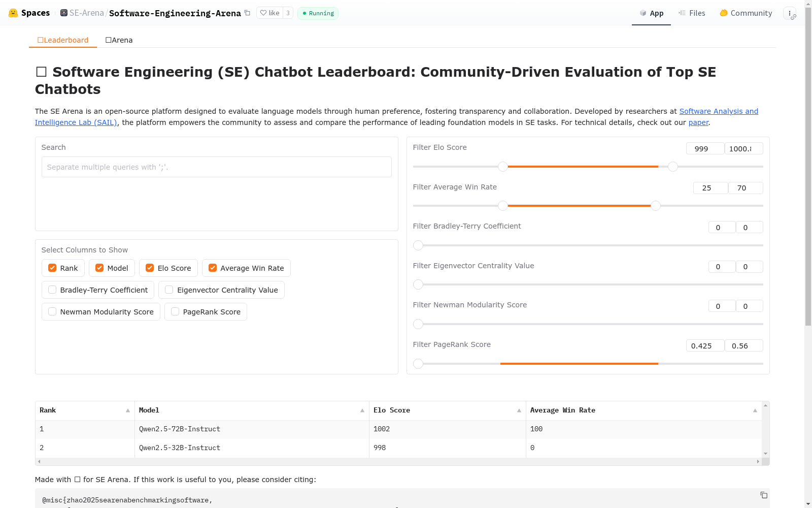Screen dimensions: 812x508
Task: Click the Average Win Rate minimum box
Action: tap(710, 188)
